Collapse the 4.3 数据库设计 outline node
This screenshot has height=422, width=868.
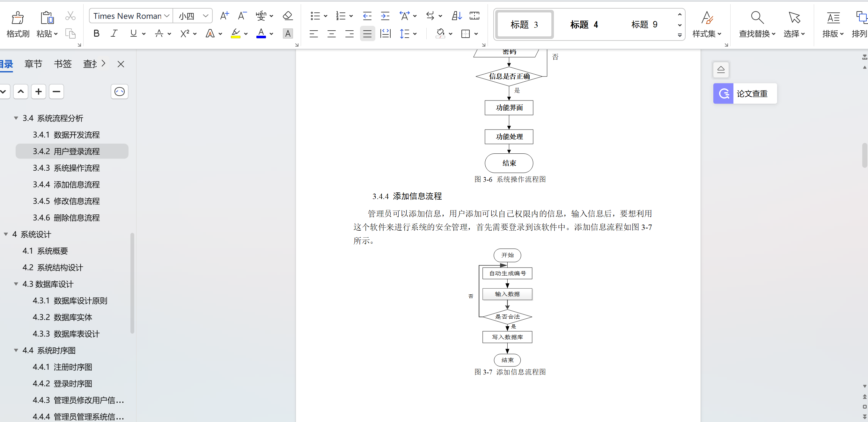(16, 284)
